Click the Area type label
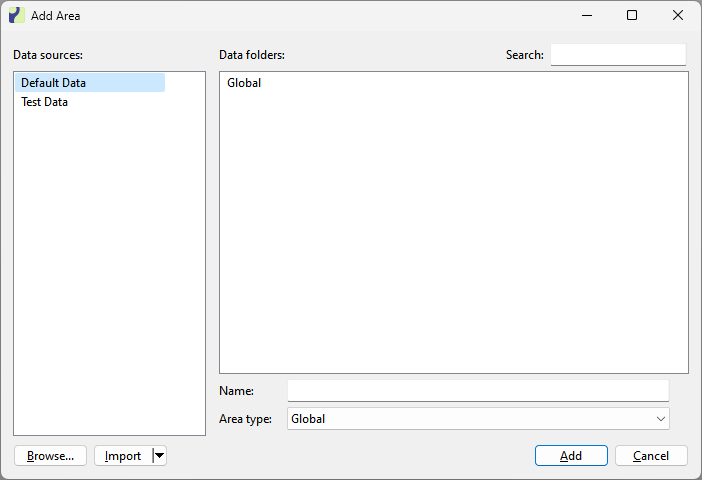The height and width of the screenshot is (480, 702). point(245,419)
